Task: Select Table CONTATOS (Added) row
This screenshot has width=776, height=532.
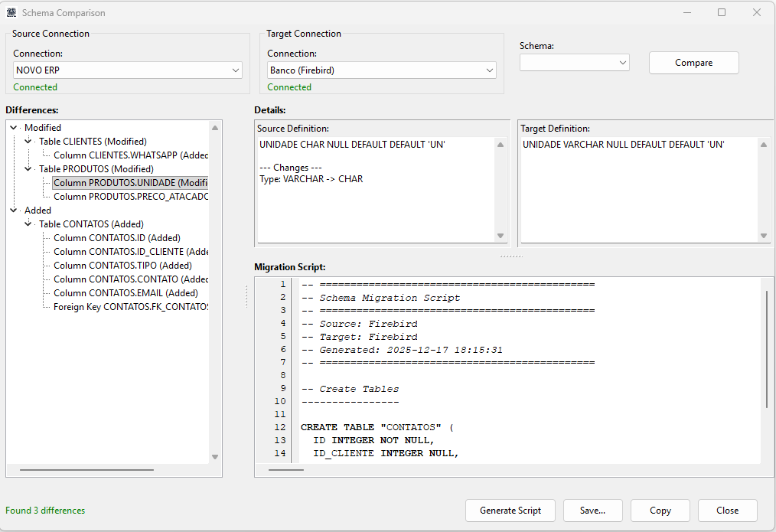Action: pos(92,224)
